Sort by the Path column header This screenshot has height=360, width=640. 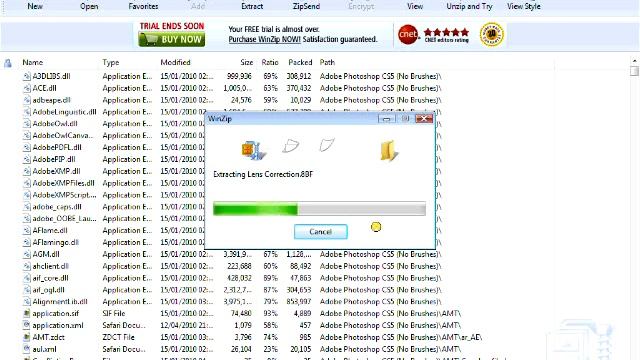327,62
